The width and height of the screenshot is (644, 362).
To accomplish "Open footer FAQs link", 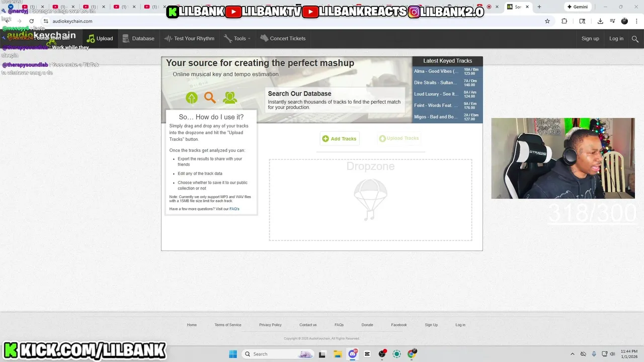I will pyautogui.click(x=339, y=325).
